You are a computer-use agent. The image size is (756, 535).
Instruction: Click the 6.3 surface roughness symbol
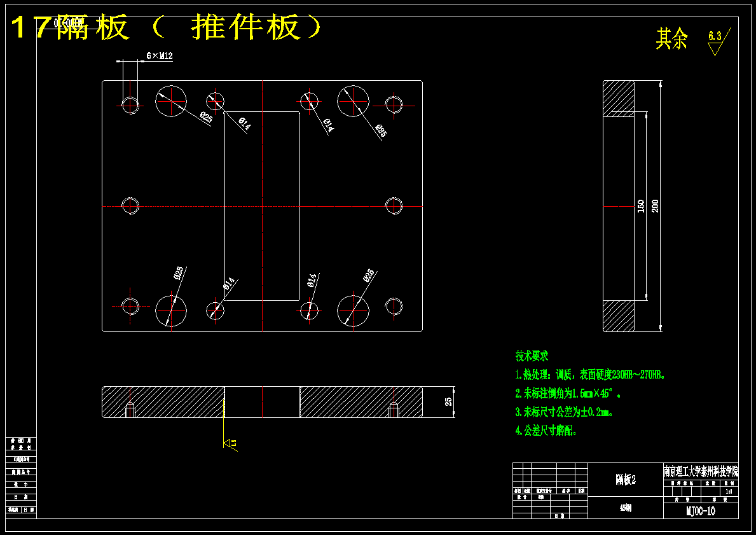pos(719,41)
